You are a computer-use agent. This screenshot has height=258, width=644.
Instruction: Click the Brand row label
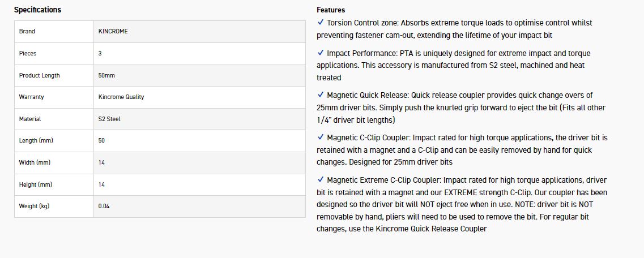(x=27, y=32)
